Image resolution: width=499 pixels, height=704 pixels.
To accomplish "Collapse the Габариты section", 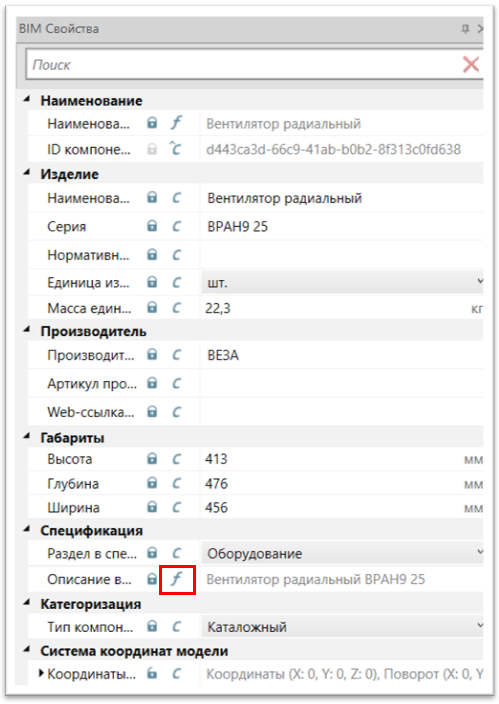I will click(x=27, y=436).
